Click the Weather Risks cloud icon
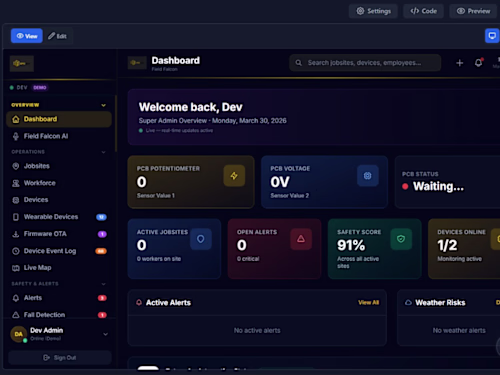The height and width of the screenshot is (375, 500). (x=408, y=303)
